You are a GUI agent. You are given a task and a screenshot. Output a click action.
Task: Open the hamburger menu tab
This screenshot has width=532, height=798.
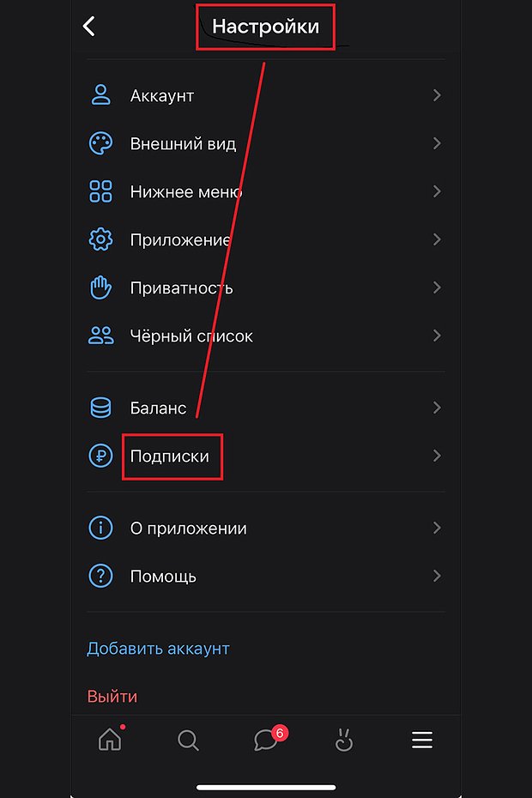coord(422,740)
